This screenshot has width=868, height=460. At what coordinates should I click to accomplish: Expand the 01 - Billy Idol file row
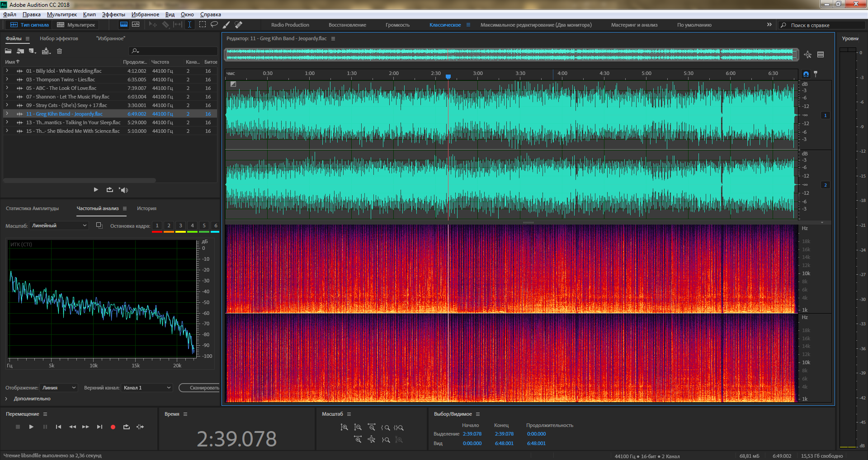coord(7,71)
